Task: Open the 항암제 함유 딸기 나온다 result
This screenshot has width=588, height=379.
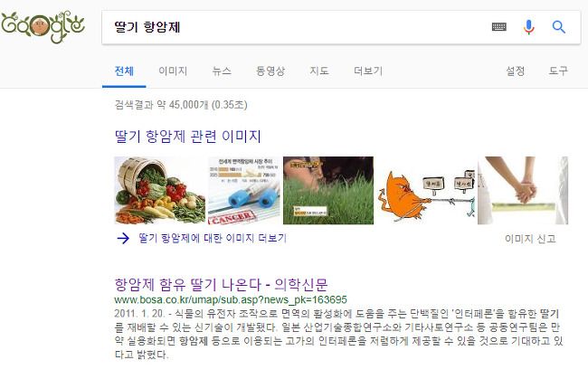Action: (221, 285)
